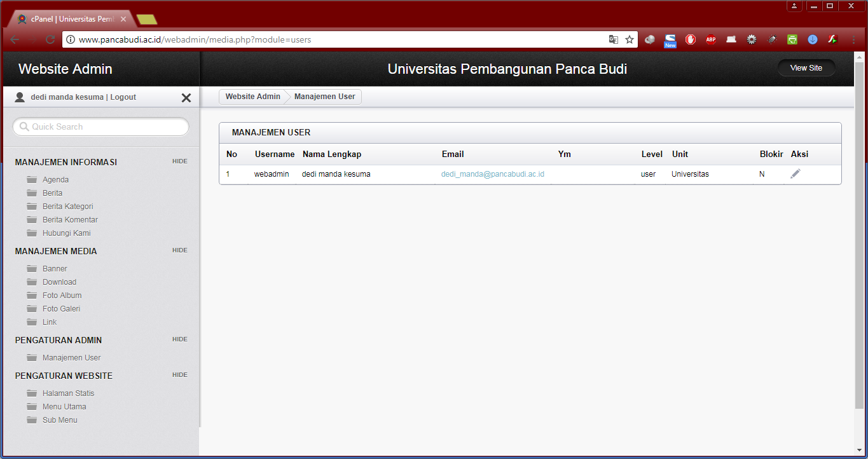The height and width of the screenshot is (459, 868).
Task: Collapse the Pengaturan Website section
Action: 180,375
